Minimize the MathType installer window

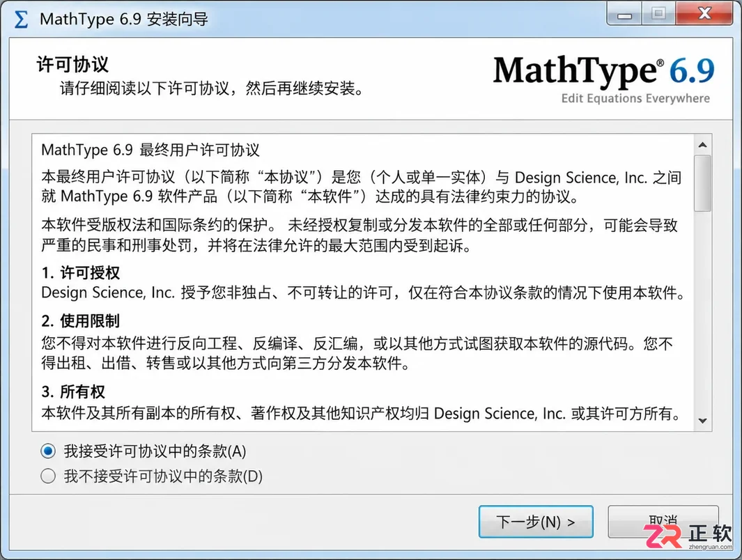point(625,14)
